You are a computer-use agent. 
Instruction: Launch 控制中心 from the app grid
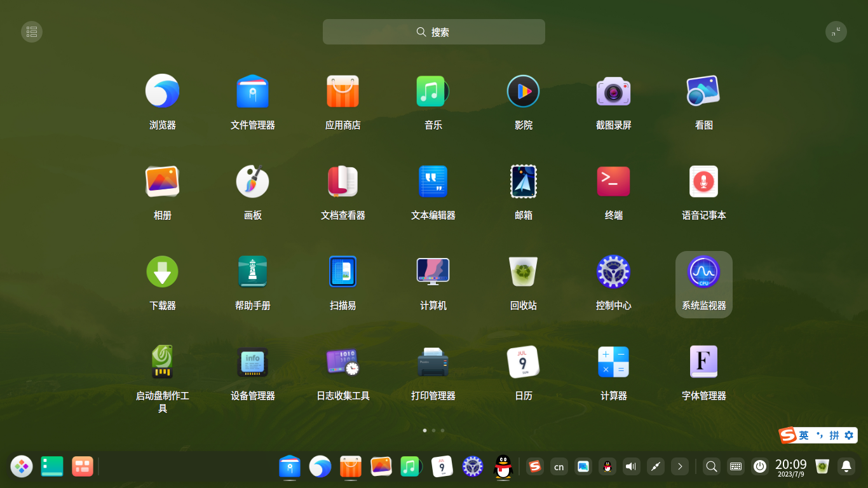coord(613,272)
